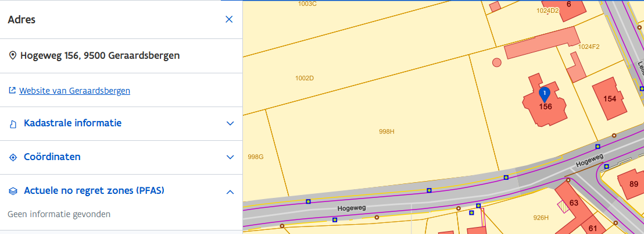Click the location pin icon beside Hogeweg 156
Viewport: 644px width, 234px height.
(x=13, y=55)
